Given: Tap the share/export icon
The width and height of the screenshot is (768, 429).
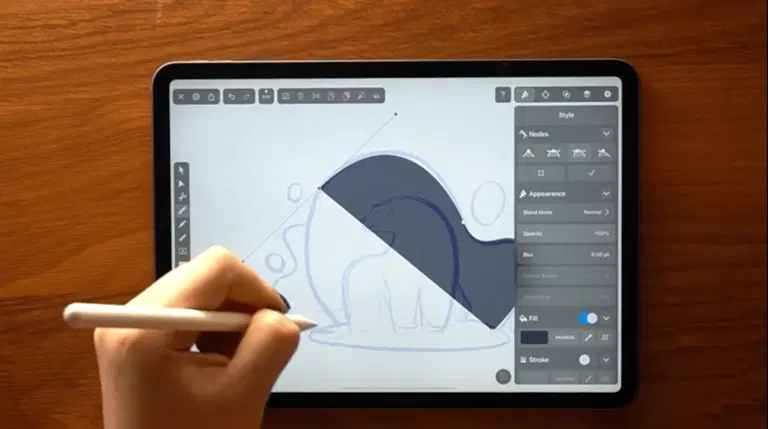Looking at the screenshot, I should tap(211, 96).
